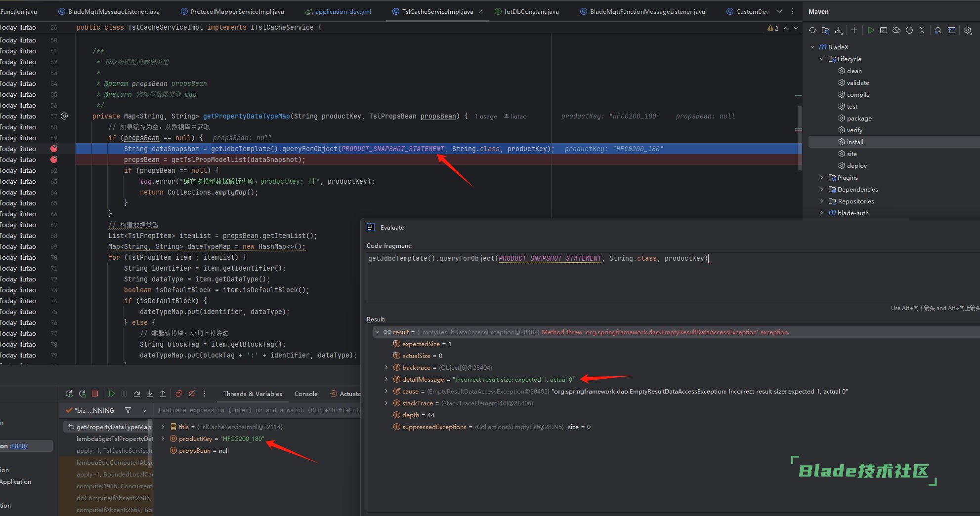Click View Breakpoints red circles icon
The width and height of the screenshot is (980, 516).
point(179,394)
